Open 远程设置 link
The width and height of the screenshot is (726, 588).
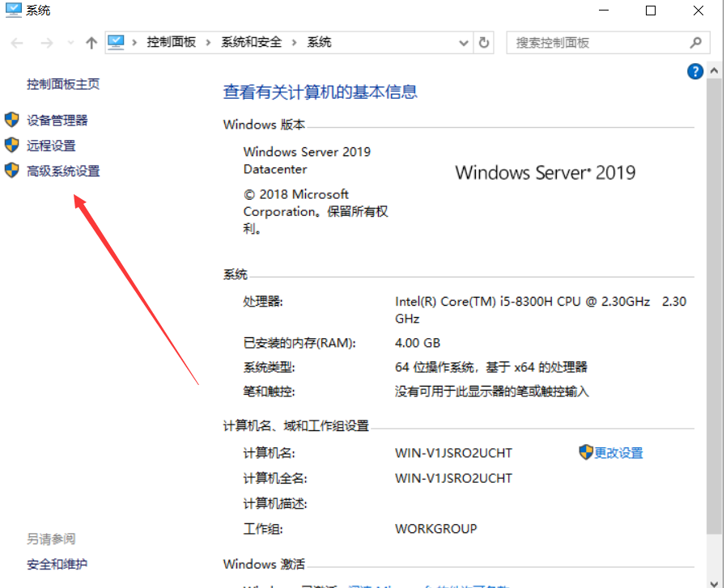(x=51, y=146)
